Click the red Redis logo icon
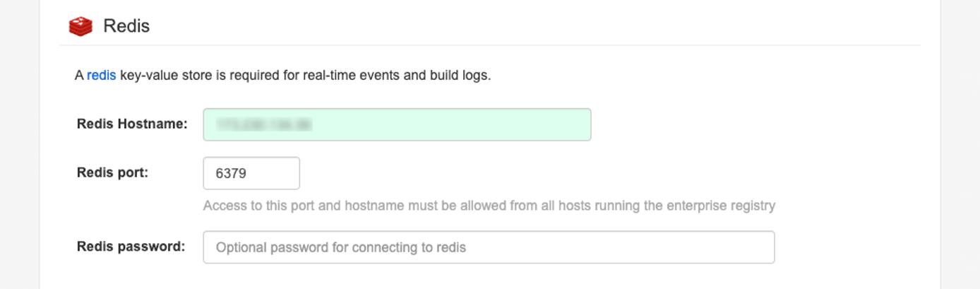The image size is (980, 289). tap(80, 26)
